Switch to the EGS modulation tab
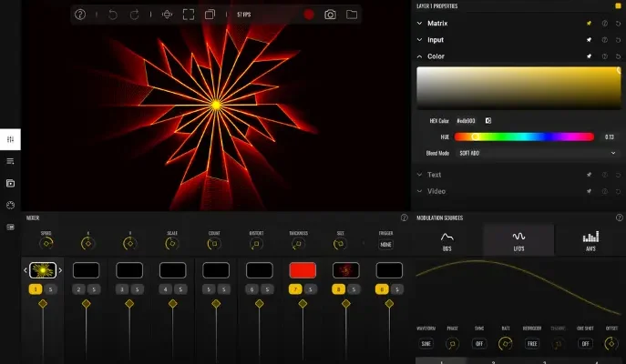Viewport: 626px width, 364px height. (x=446, y=239)
